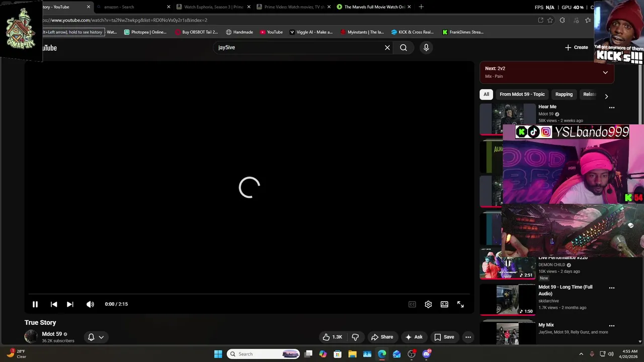
Task: Open options for My Mix
Action: 612,326
